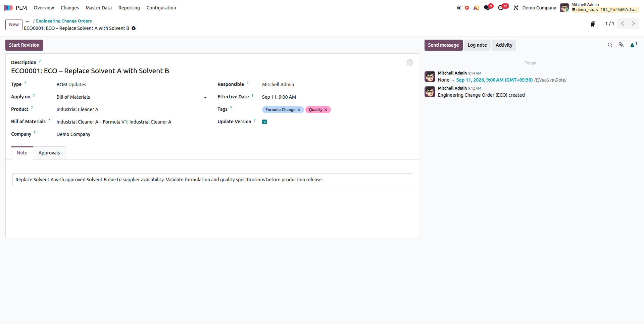Remove the Quality tag
The height and width of the screenshot is (324, 644).
tap(326, 110)
